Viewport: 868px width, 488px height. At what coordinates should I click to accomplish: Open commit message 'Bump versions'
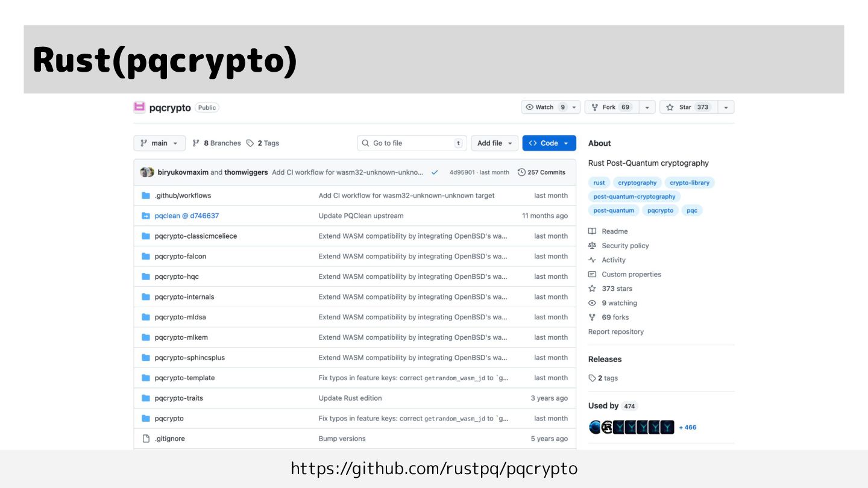point(342,439)
